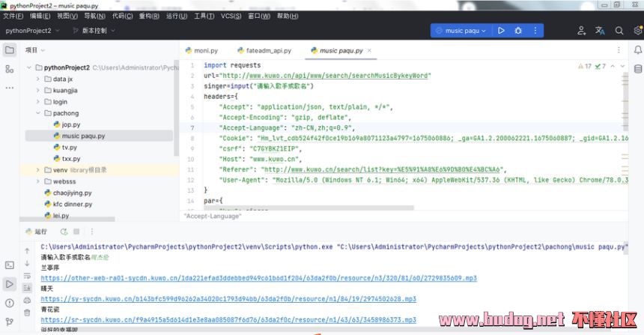644x335 pixels.
Task: Debug music paqu with the bug icon
Action: (x=518, y=31)
